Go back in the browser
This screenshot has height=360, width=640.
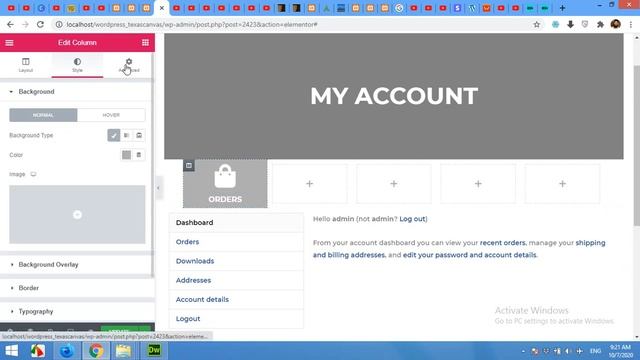10,24
